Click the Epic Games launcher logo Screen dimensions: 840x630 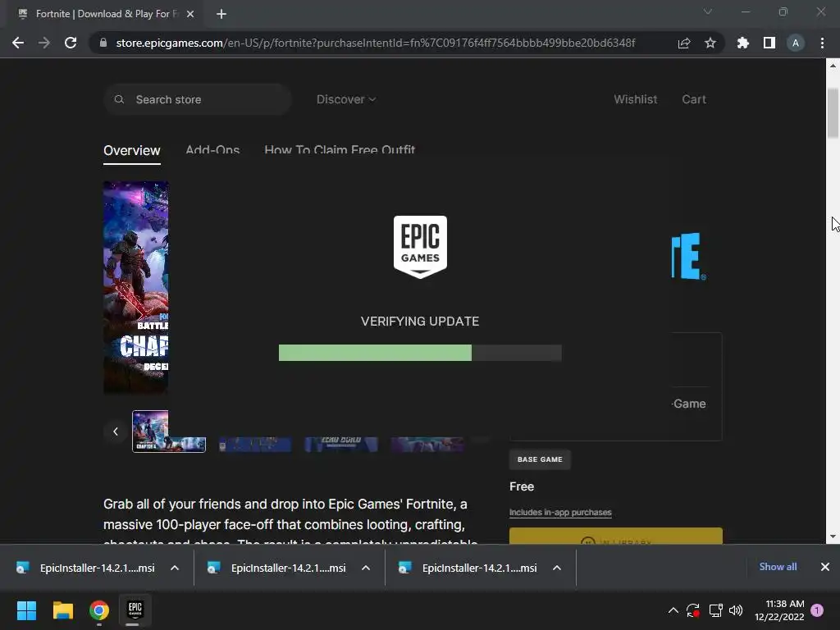tap(420, 247)
